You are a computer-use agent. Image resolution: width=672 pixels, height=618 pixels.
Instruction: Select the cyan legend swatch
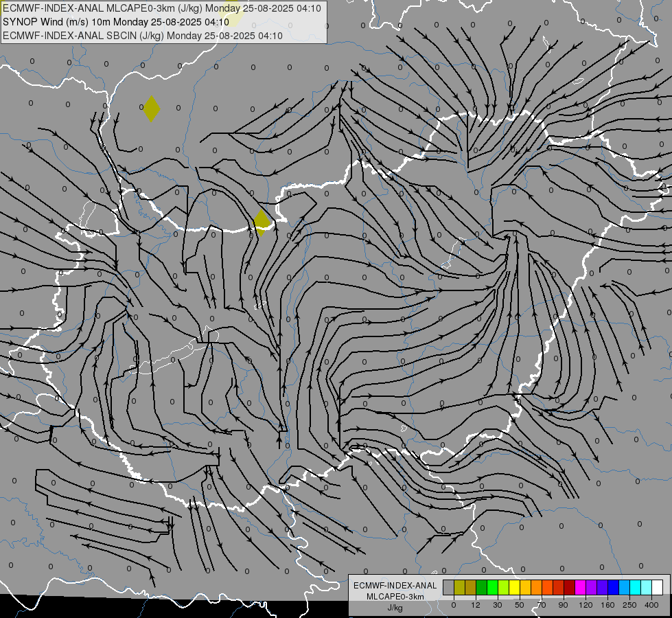(636, 587)
